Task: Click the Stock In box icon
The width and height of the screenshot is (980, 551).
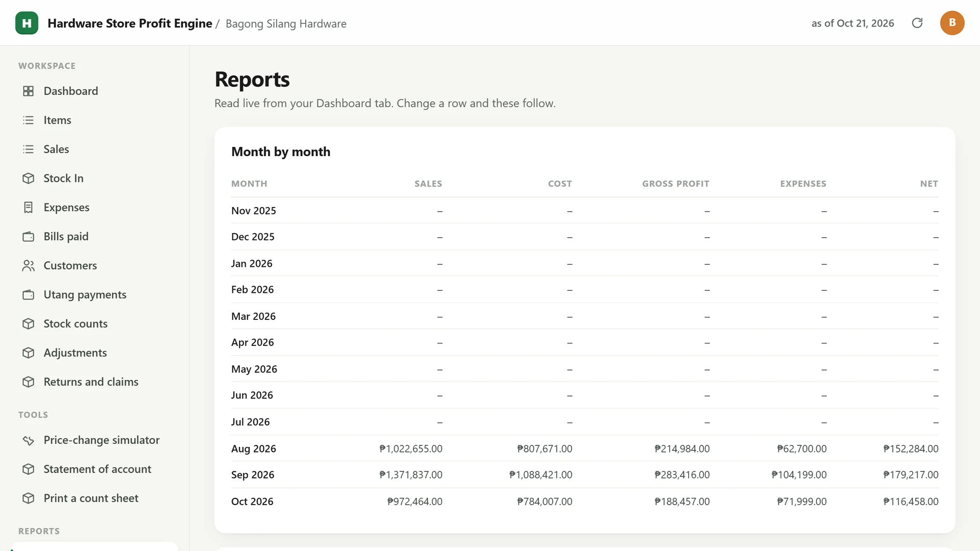Action: [x=29, y=178]
